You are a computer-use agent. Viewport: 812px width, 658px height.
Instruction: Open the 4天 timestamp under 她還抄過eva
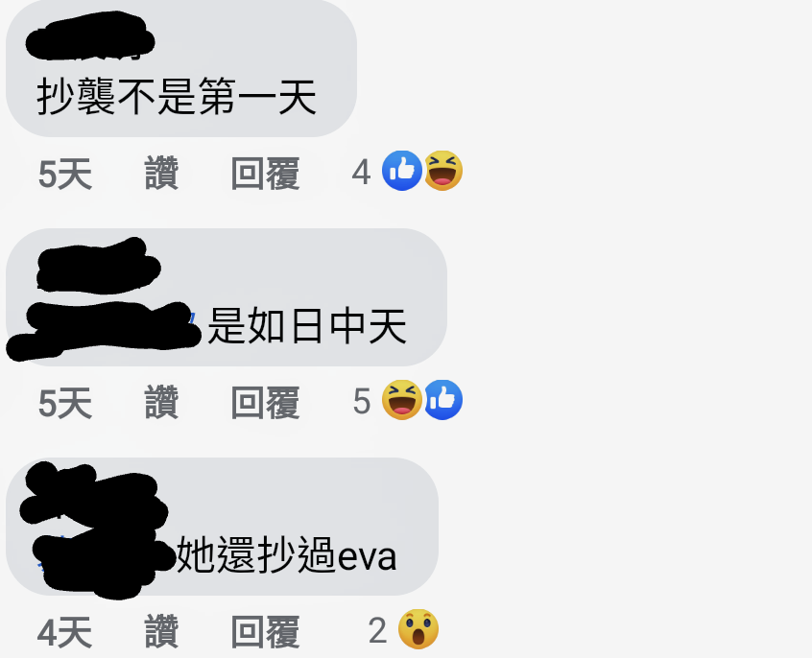pos(64,632)
